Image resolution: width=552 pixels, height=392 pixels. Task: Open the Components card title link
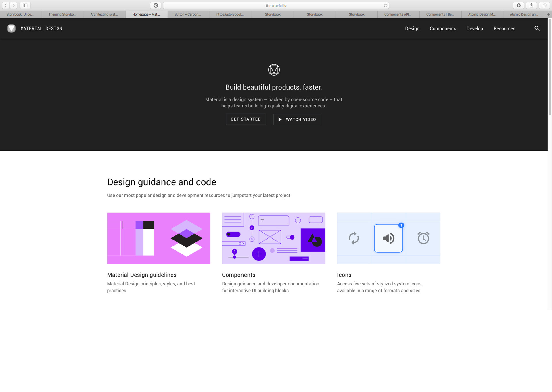[239, 275]
